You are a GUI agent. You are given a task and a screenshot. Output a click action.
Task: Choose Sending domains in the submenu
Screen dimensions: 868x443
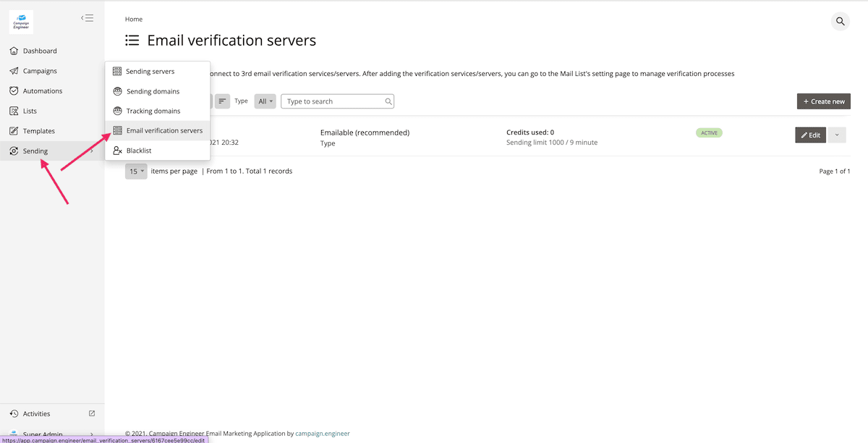point(153,91)
